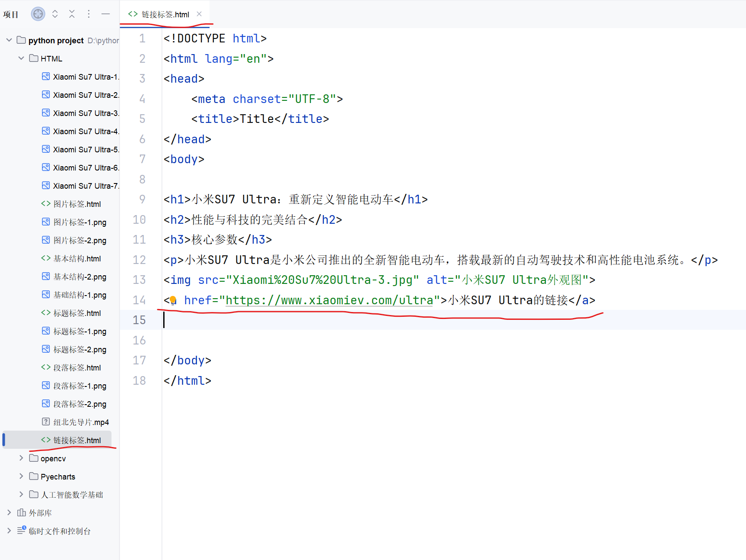746x560 pixels.
Task: Expand the 人工智能数学基础 folder
Action: 21,495
